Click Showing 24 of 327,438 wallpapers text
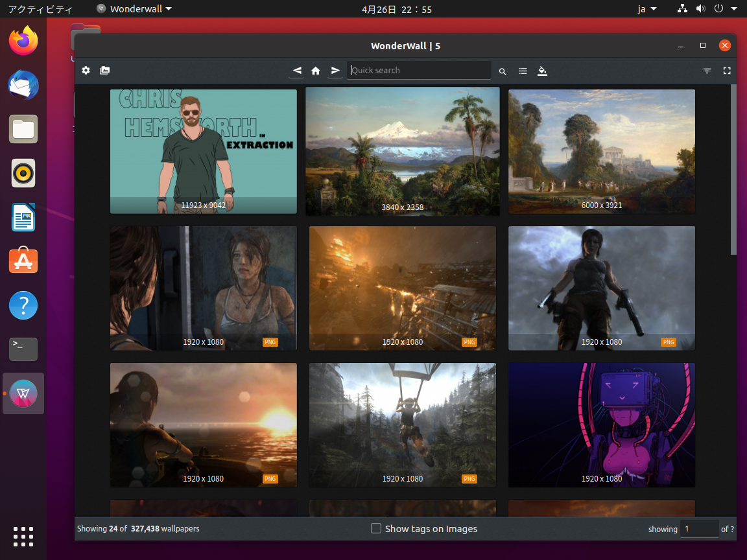 137,528
